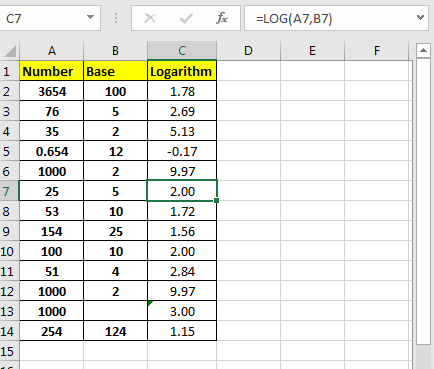This screenshot has height=369, width=434.
Task: Select the Logarithm cell with 5.13
Action: 182,131
